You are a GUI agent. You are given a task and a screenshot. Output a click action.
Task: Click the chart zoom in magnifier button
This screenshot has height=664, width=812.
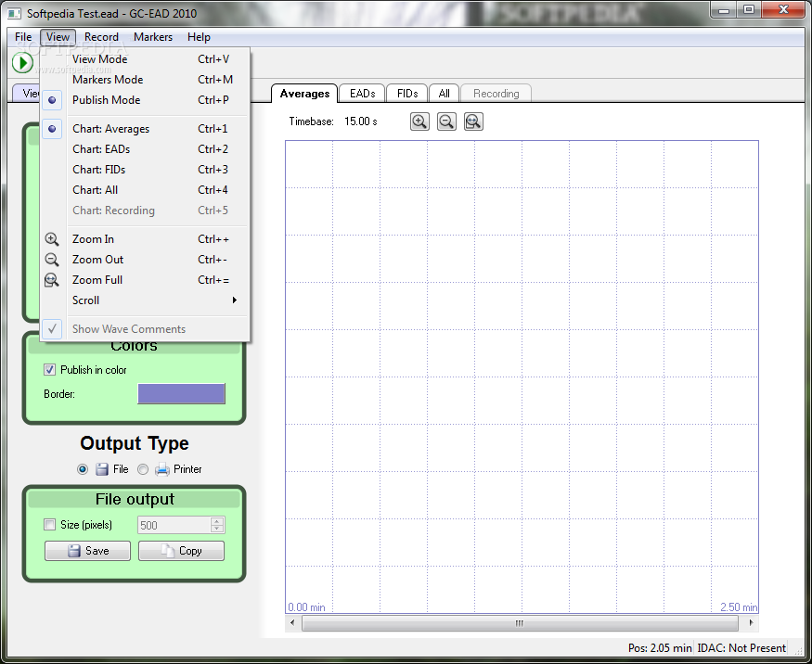pyautogui.click(x=419, y=121)
